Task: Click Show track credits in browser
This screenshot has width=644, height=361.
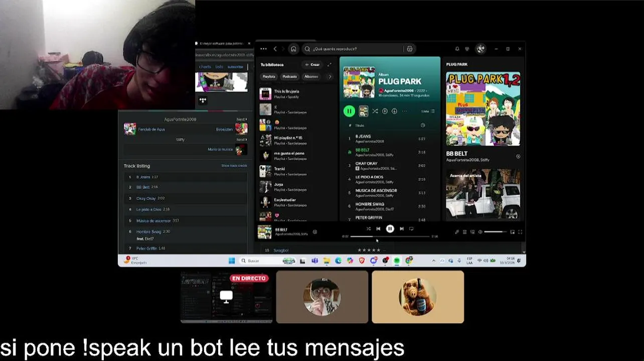Action: point(234,165)
